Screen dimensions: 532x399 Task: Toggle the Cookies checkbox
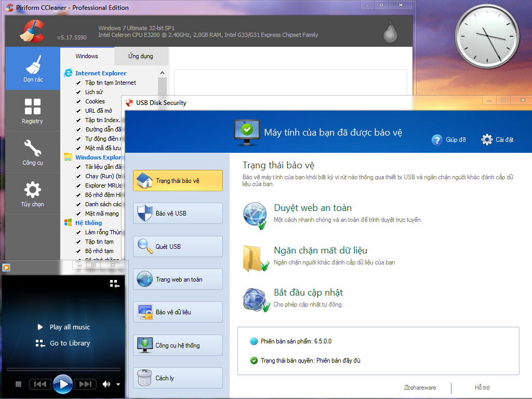78,101
